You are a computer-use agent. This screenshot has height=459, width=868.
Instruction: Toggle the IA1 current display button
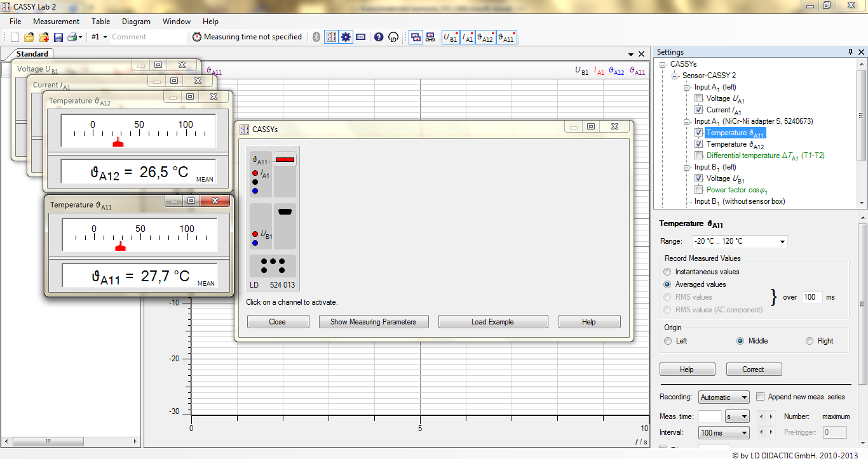[x=468, y=37]
